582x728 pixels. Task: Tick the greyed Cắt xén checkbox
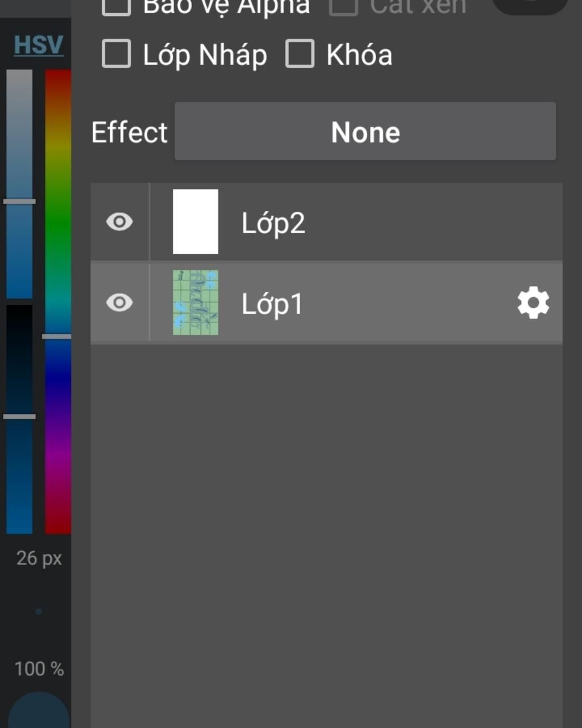[343, 6]
